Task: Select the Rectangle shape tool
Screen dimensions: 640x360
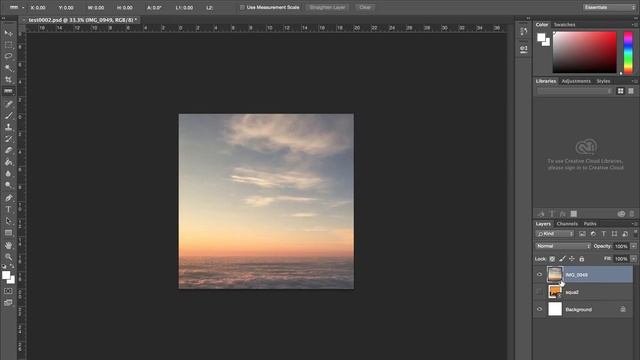Action: (8, 233)
